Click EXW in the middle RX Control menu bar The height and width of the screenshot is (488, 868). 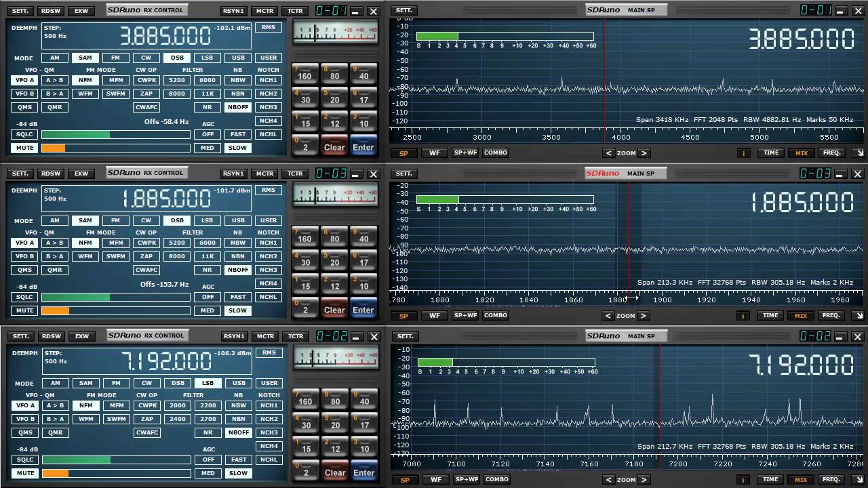tap(81, 173)
